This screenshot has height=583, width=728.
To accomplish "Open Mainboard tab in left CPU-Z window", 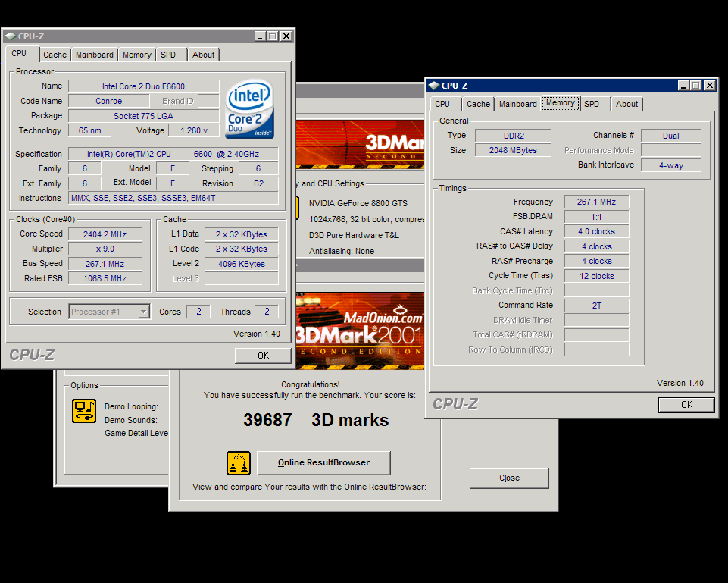I will click(94, 55).
